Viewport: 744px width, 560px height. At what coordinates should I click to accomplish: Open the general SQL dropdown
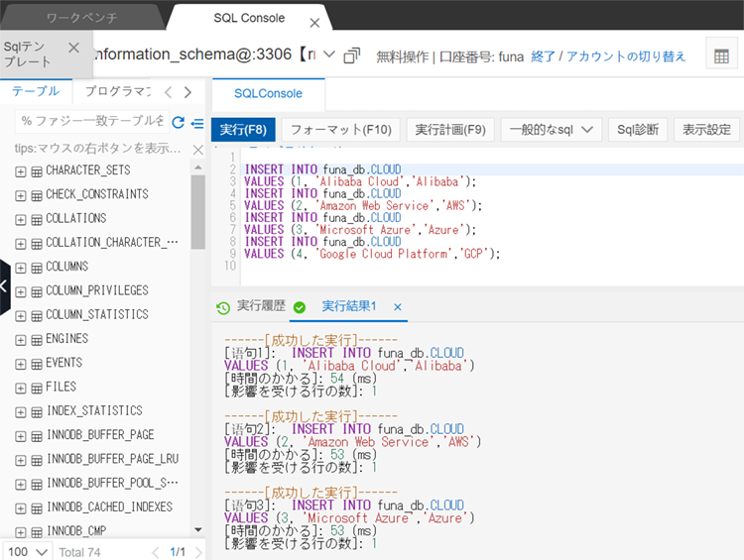tap(551, 130)
